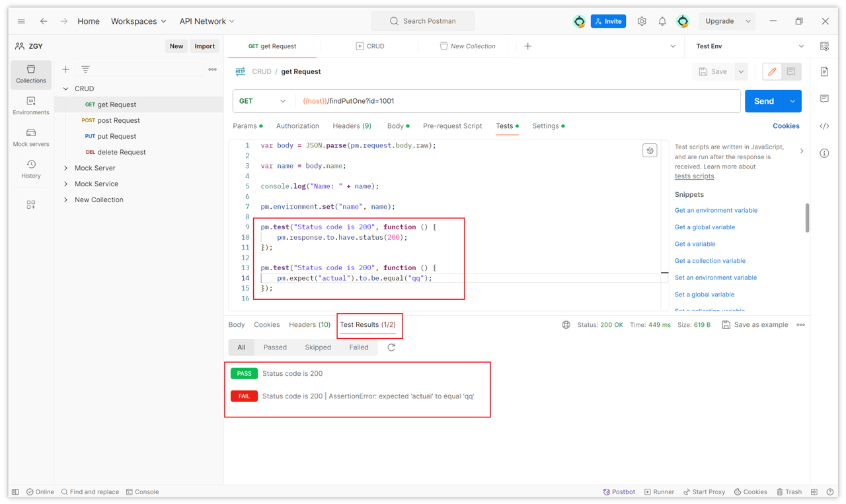Viewport: 846px width, 504px height.
Task: Open the Save options dropdown arrow
Action: point(741,71)
